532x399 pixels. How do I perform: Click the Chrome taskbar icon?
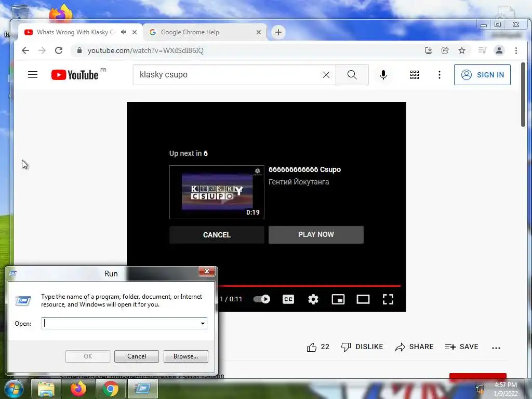pyautogui.click(x=111, y=389)
